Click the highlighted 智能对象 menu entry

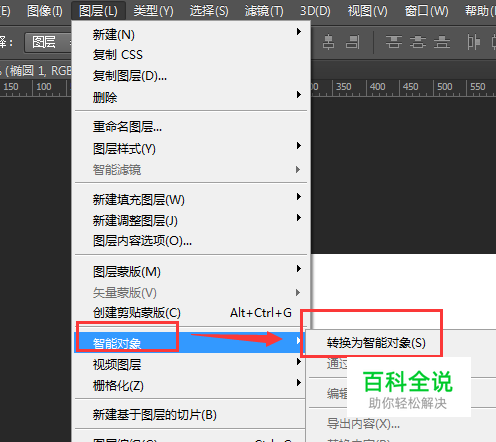[189, 343]
